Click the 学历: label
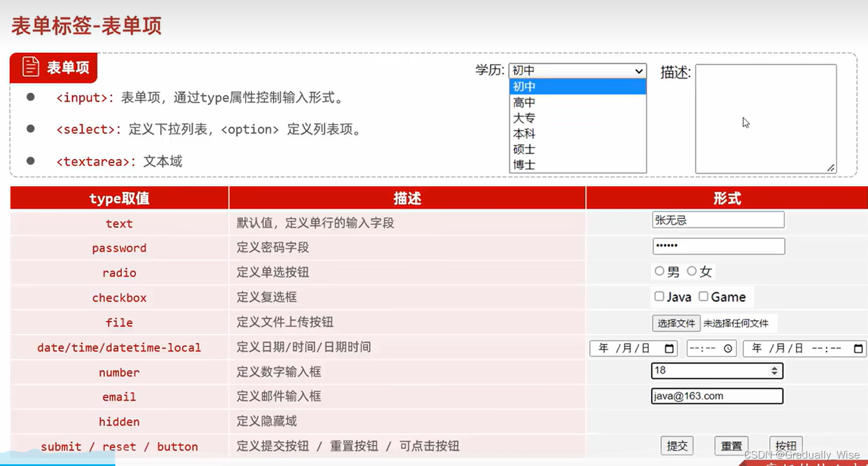This screenshot has width=868, height=466. pos(490,70)
